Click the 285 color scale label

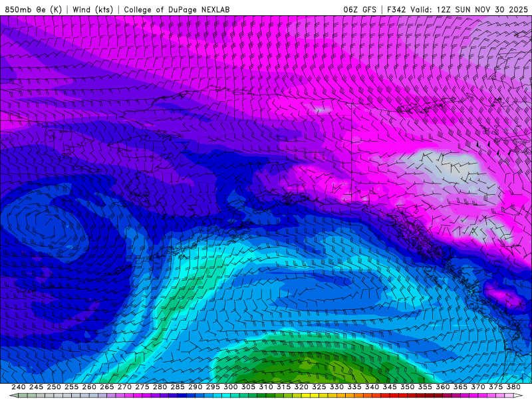pos(178,387)
